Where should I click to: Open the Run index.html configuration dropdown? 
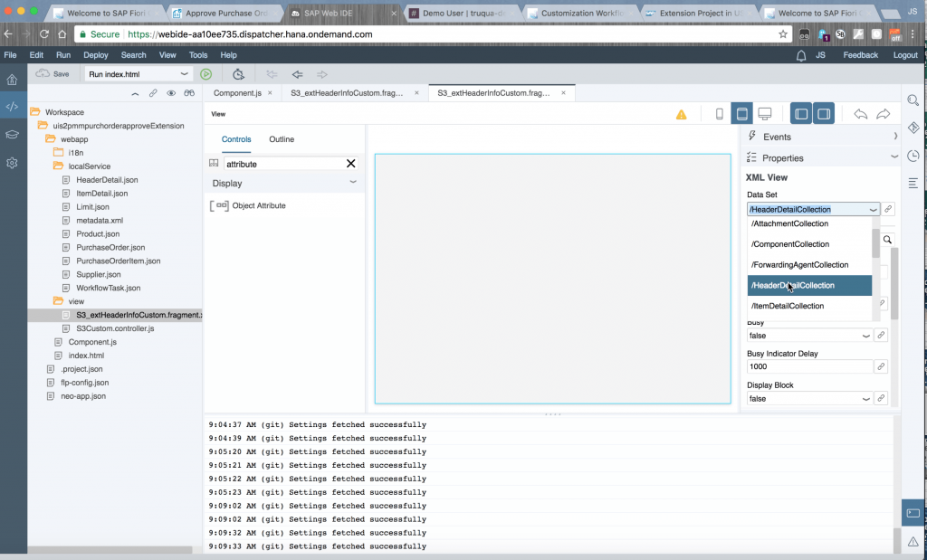tap(184, 74)
